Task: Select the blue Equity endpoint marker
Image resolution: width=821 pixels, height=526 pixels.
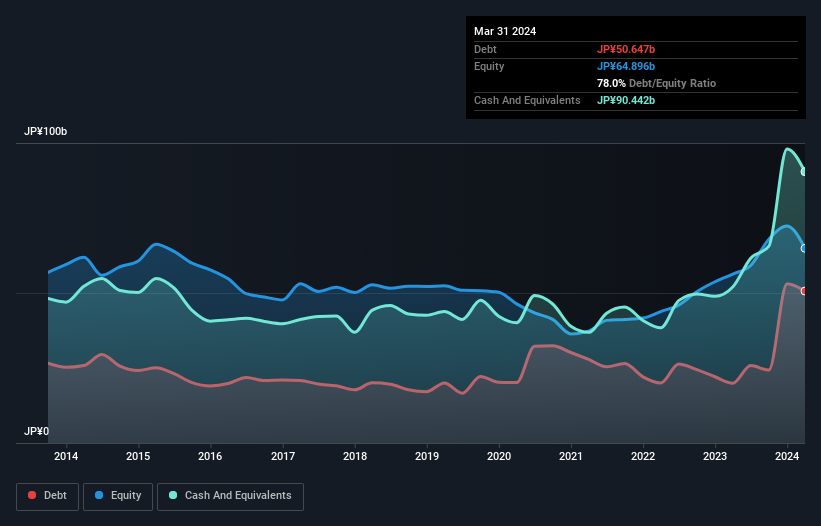Action: [804, 249]
